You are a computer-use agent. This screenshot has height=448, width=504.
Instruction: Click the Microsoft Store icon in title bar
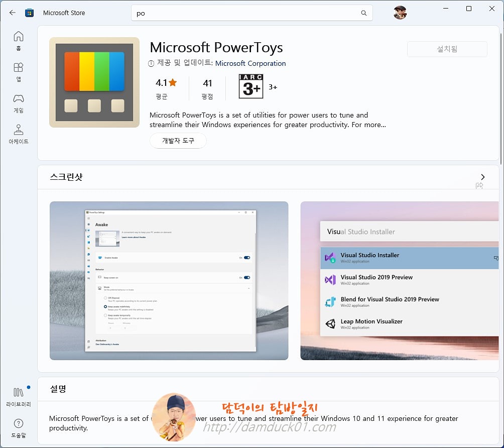[x=30, y=13]
